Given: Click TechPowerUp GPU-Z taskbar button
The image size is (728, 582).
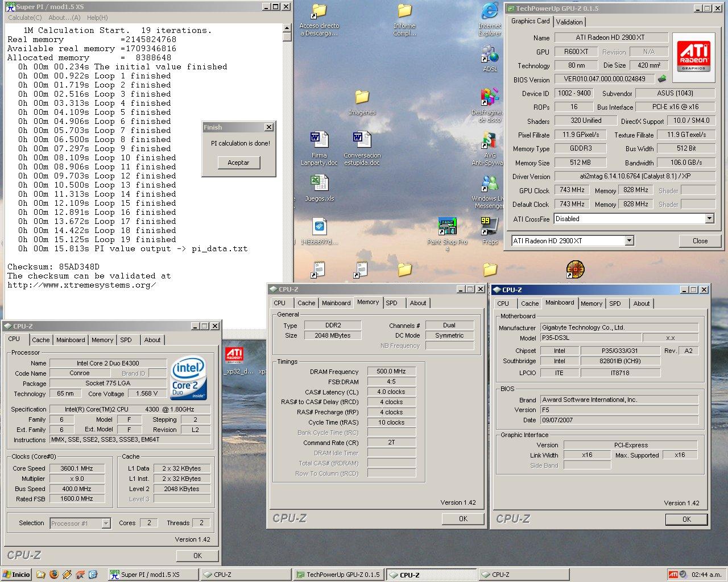Looking at the screenshot, I should click(339, 575).
